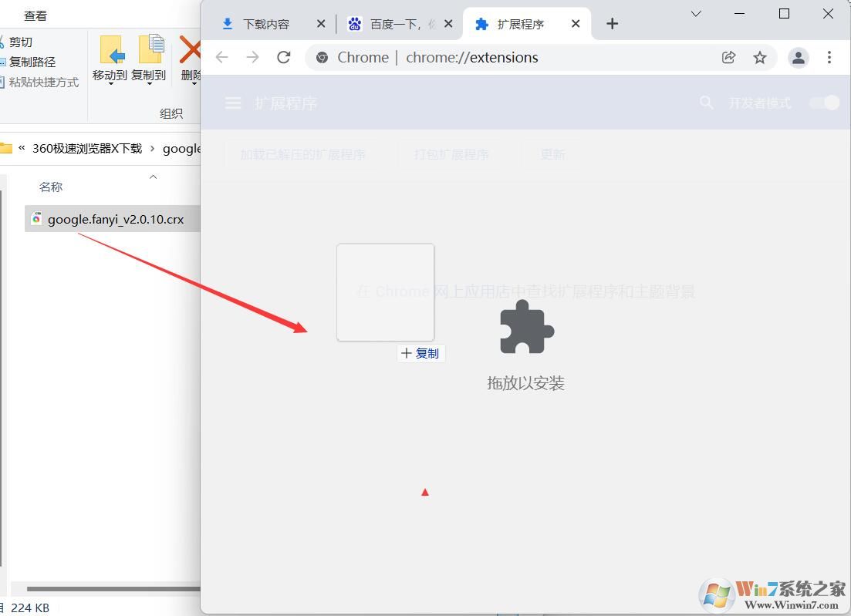
Task: Click the 加载已解压的扩展程序 button
Action: click(x=304, y=153)
